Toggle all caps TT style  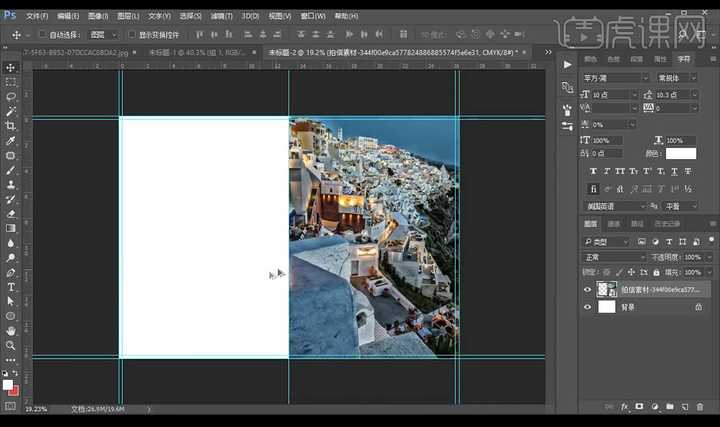tap(620, 171)
